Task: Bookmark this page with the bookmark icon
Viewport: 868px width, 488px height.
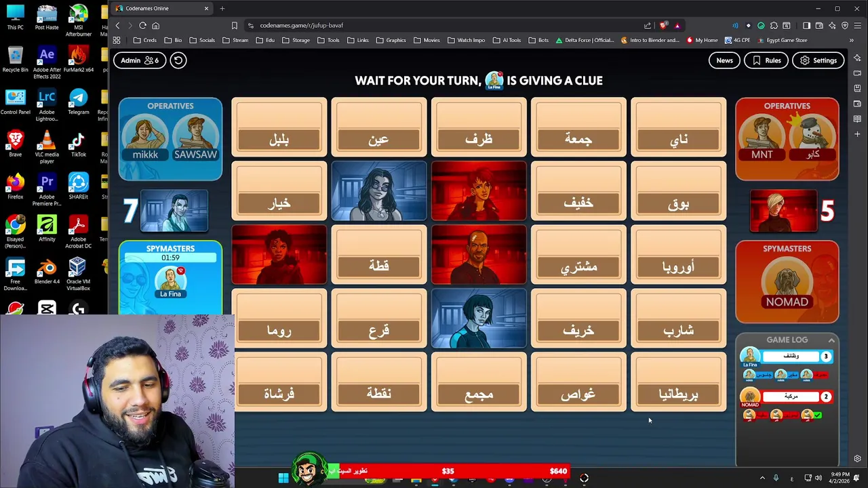Action: pyautogui.click(x=234, y=26)
